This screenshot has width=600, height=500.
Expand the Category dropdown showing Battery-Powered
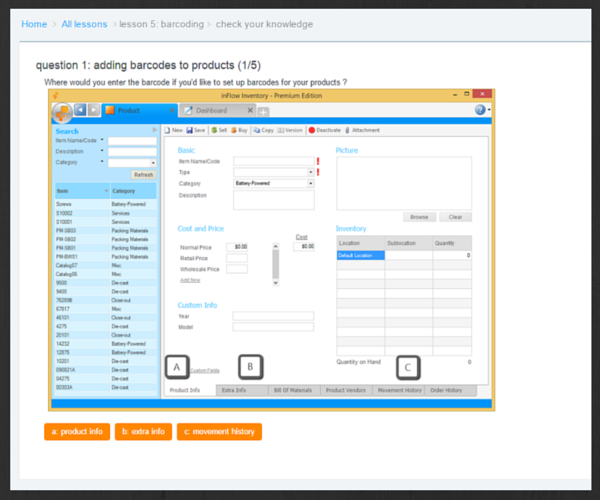(311, 183)
